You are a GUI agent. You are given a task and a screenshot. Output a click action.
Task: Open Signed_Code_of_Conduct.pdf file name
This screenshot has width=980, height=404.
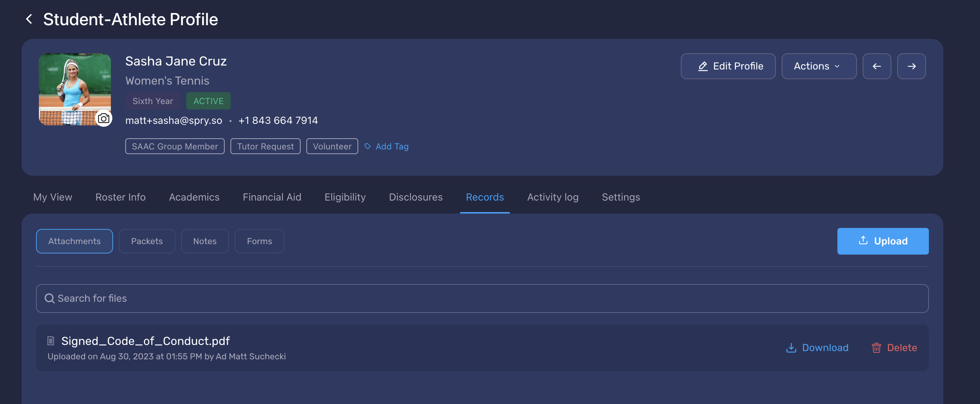tap(146, 341)
